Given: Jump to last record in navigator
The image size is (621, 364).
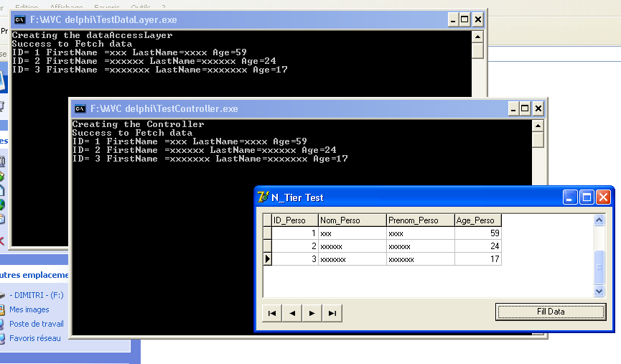Looking at the screenshot, I should [332, 313].
